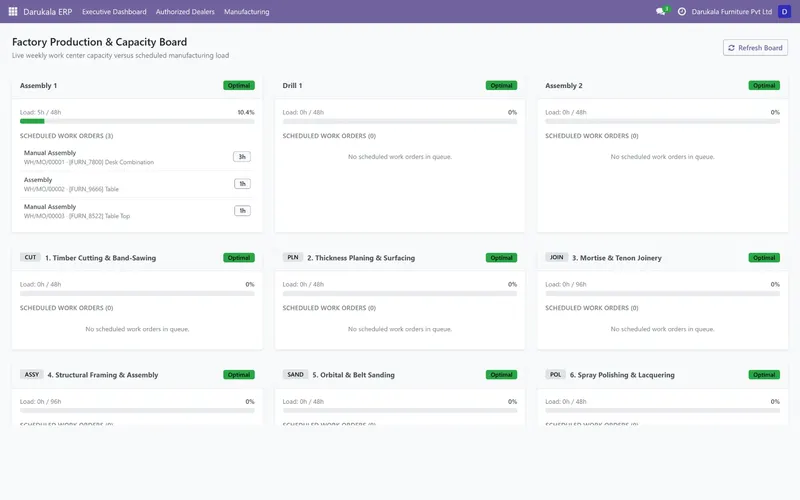Click the SAND code tag

pos(295,374)
